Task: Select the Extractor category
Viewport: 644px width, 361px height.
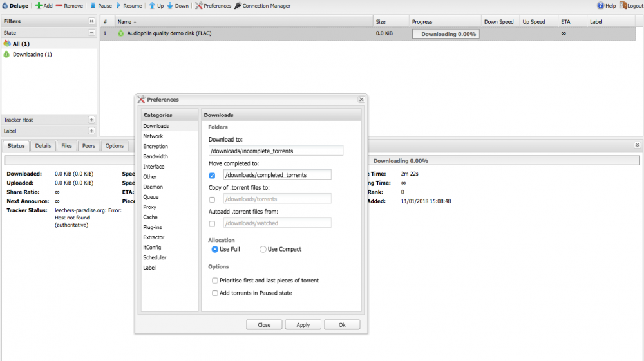Action: 169,237
